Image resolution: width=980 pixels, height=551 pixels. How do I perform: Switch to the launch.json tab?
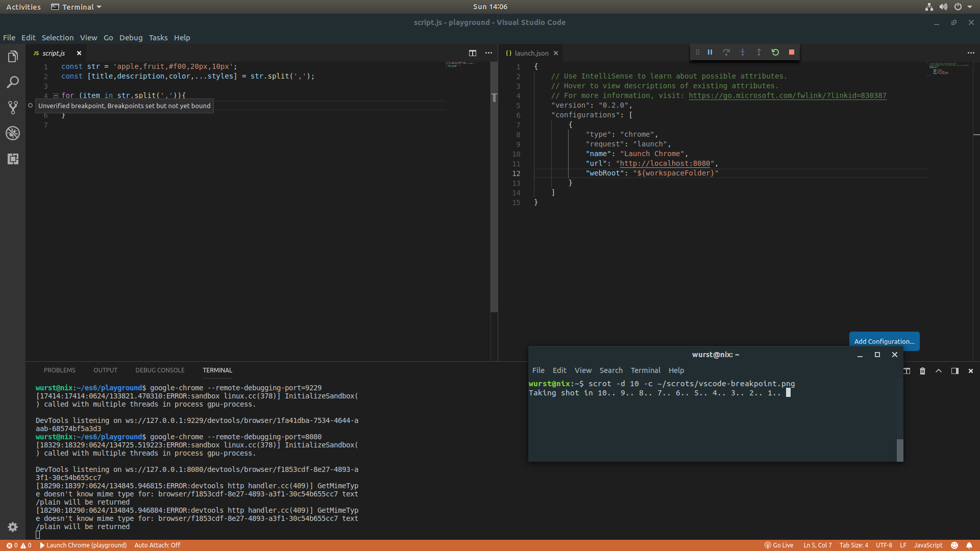[531, 53]
